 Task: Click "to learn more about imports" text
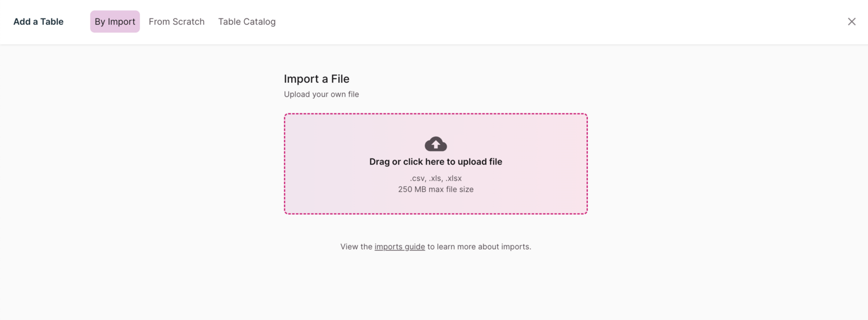(479, 247)
